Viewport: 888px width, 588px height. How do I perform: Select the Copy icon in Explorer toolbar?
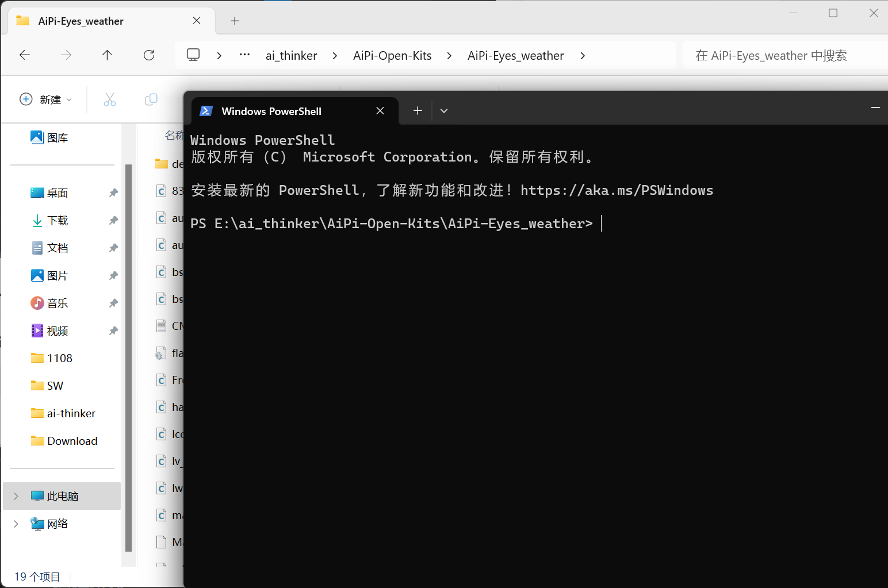click(151, 99)
